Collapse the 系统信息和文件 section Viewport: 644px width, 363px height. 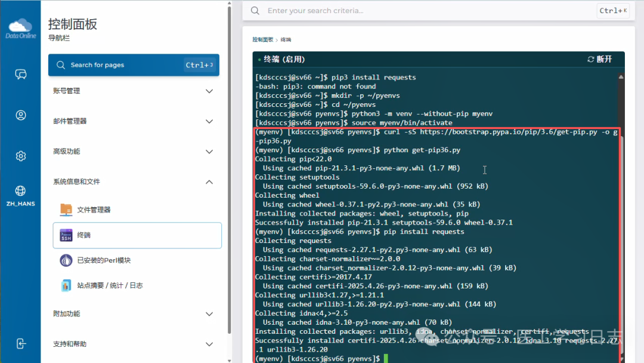tap(134, 181)
